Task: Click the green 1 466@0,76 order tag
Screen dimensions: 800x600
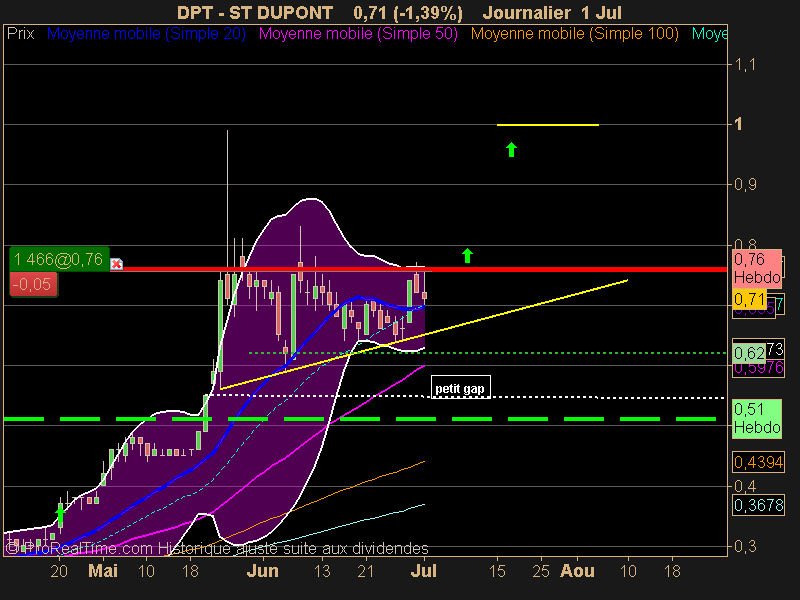Action: [59, 259]
